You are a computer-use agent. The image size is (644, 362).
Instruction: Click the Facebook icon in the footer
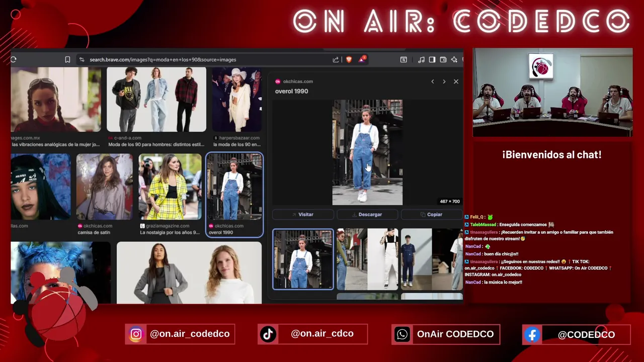pos(532,334)
